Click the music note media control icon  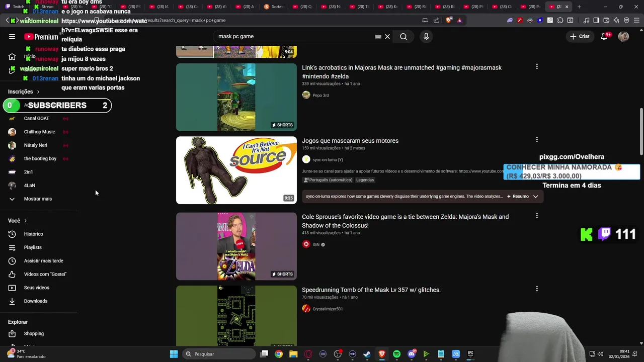pyautogui.click(x=586, y=20)
